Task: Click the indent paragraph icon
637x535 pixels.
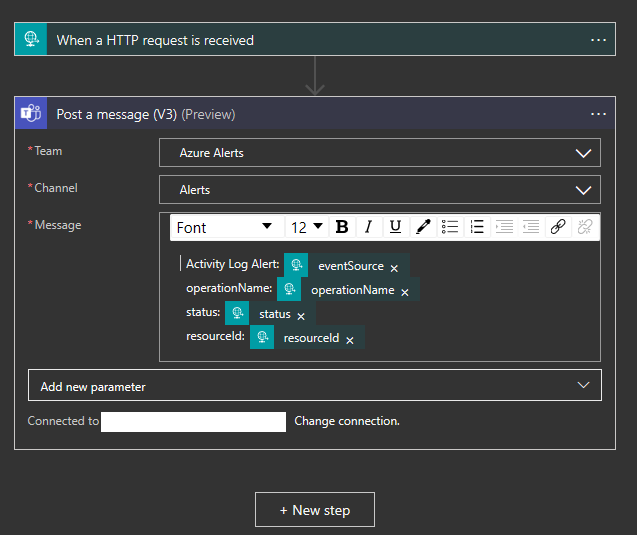Action: tap(504, 227)
